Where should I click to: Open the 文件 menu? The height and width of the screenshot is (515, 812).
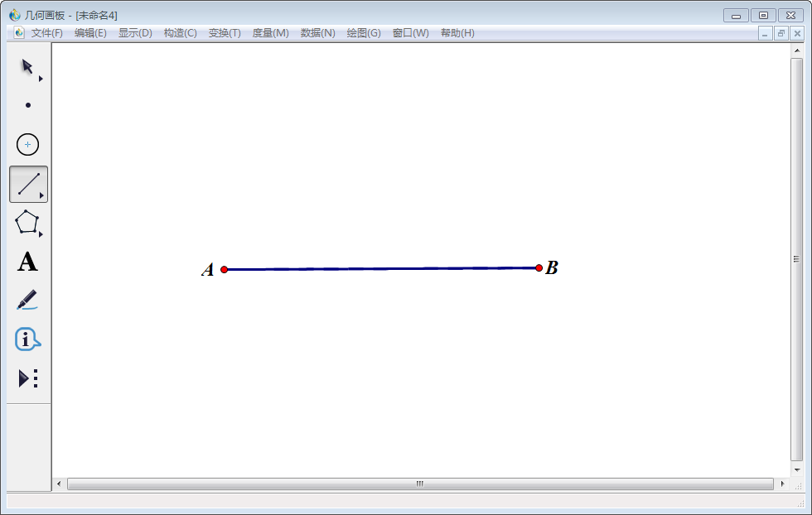[47, 33]
